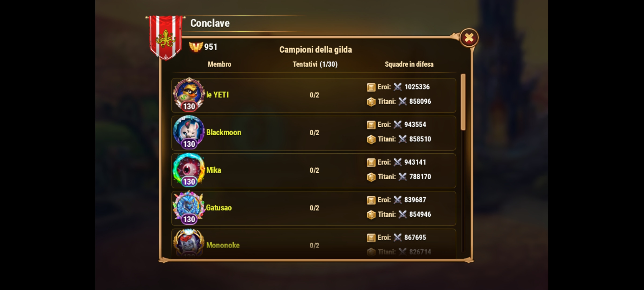Select the le YETI member name
Viewport: 644px width, 290px height.
tap(218, 95)
